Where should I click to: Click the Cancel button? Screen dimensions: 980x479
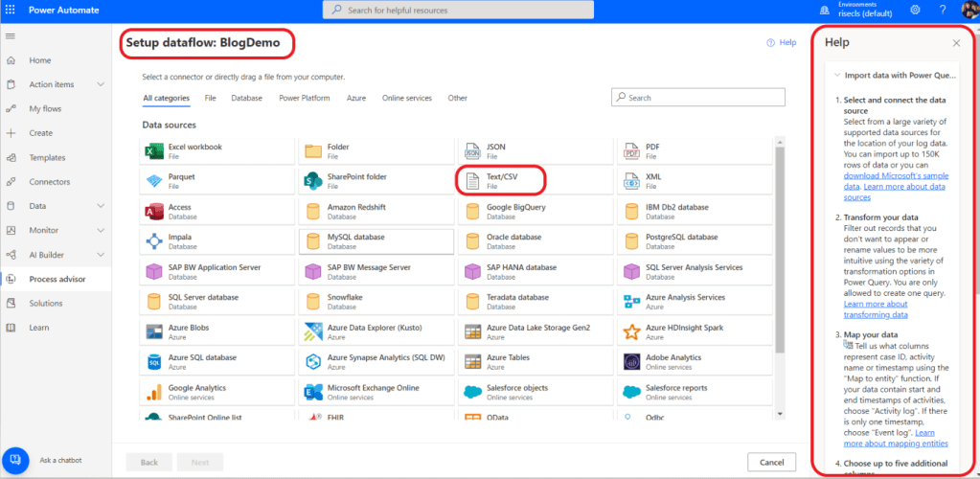click(x=771, y=462)
